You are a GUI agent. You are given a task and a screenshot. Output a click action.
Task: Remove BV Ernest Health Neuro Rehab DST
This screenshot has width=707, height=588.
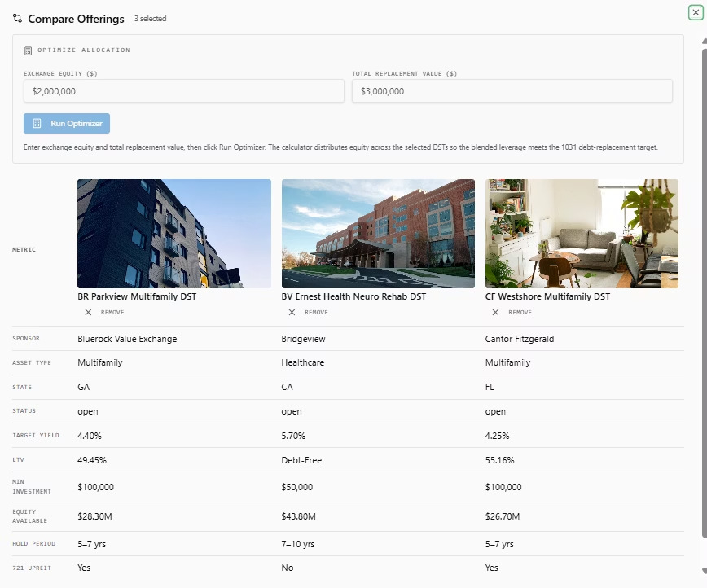[308, 312]
